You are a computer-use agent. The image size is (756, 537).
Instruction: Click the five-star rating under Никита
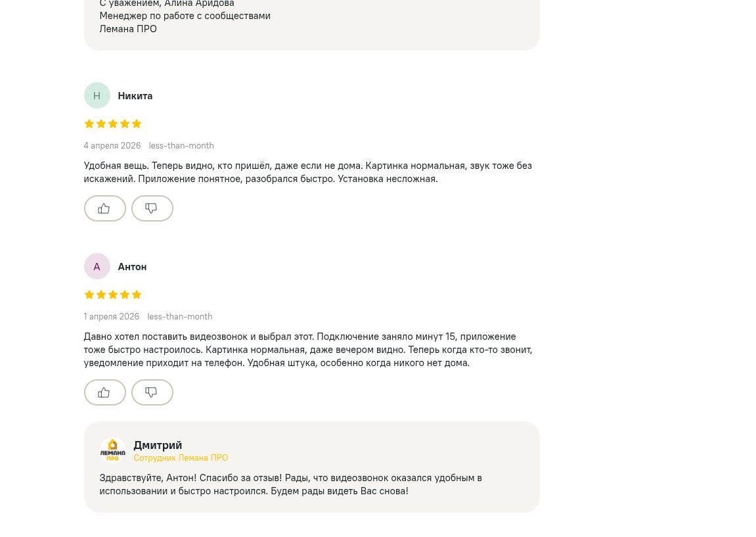coord(113,124)
